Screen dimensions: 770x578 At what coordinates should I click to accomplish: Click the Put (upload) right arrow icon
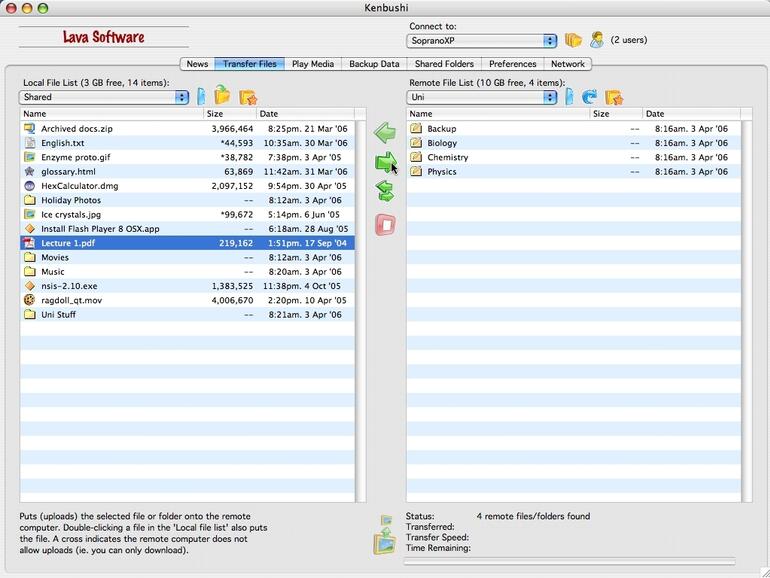384,162
